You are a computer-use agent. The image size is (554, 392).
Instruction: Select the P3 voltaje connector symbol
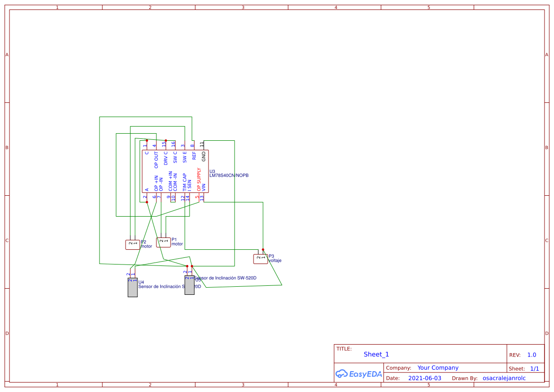click(260, 258)
